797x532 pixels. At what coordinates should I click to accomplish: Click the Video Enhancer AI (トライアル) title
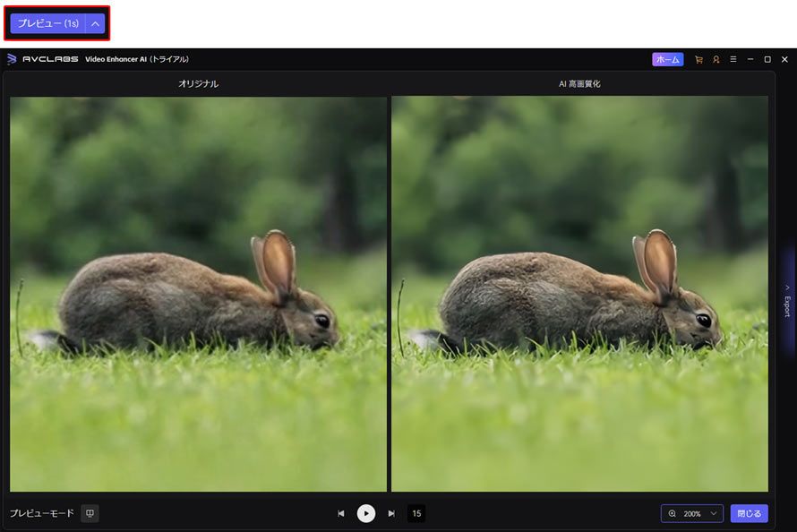pos(137,59)
